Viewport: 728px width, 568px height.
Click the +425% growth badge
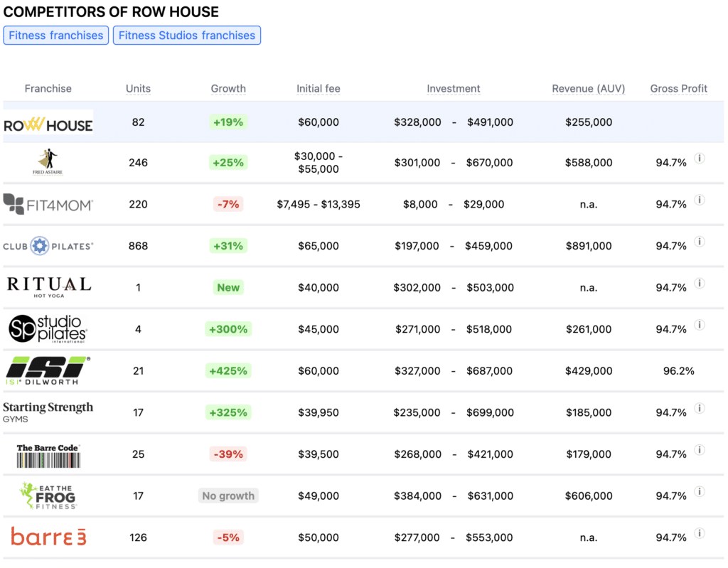(x=228, y=370)
